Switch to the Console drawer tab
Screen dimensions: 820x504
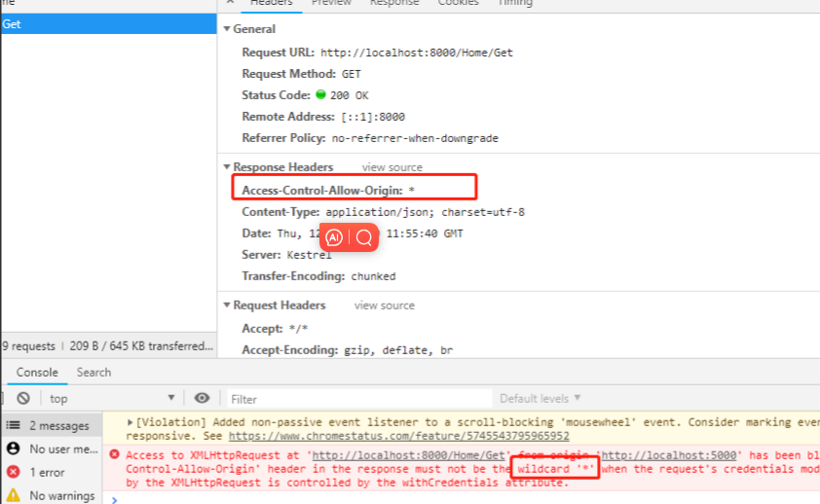(37, 373)
